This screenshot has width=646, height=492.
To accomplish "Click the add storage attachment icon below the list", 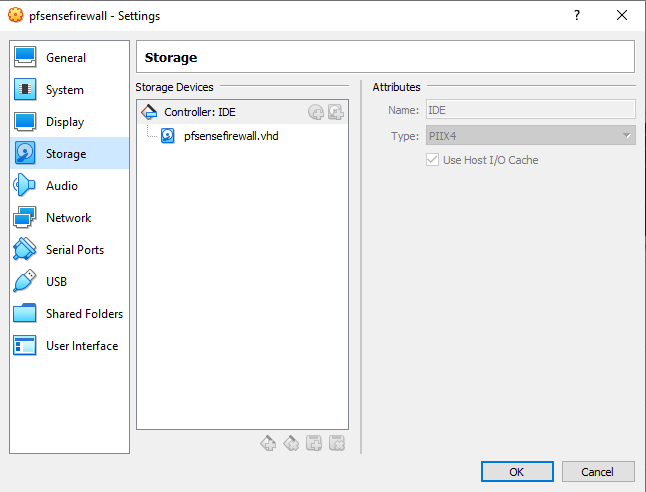I will pyautogui.click(x=314, y=443).
